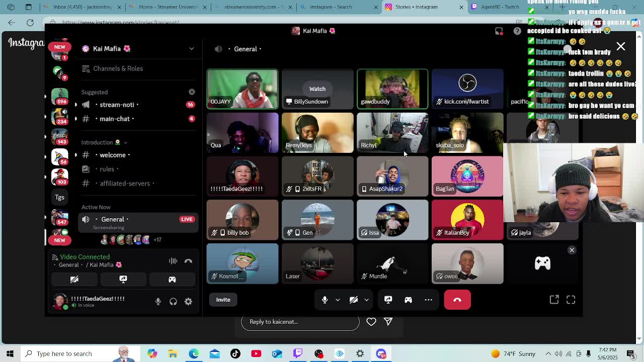Click the taskbar search box
This screenshot has width=644, height=362.
[80, 353]
